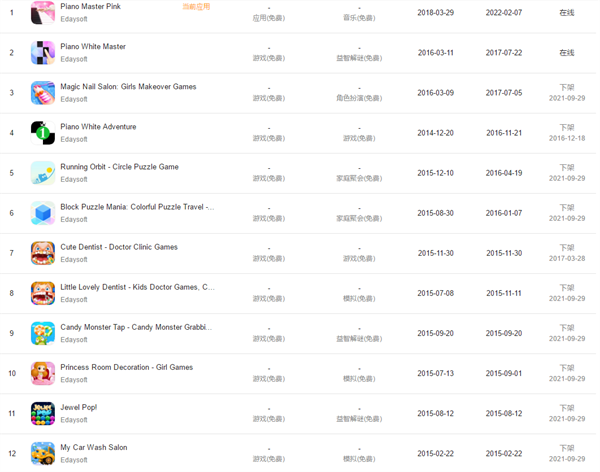Viewport: 600px width, 472px height.
Task: Click the Piano White Master app icon
Action: tap(43, 52)
